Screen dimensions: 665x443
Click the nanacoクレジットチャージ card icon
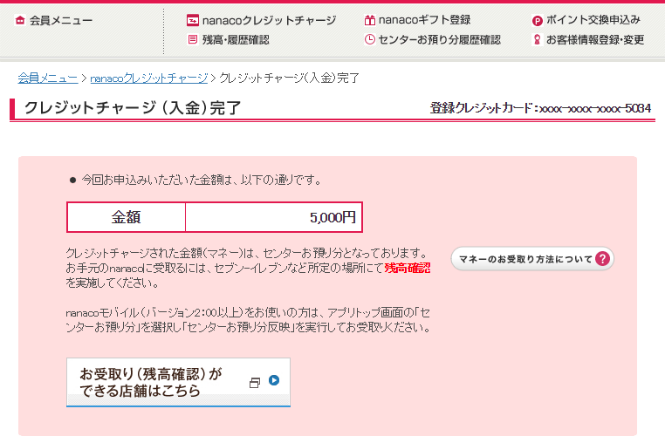(x=193, y=20)
